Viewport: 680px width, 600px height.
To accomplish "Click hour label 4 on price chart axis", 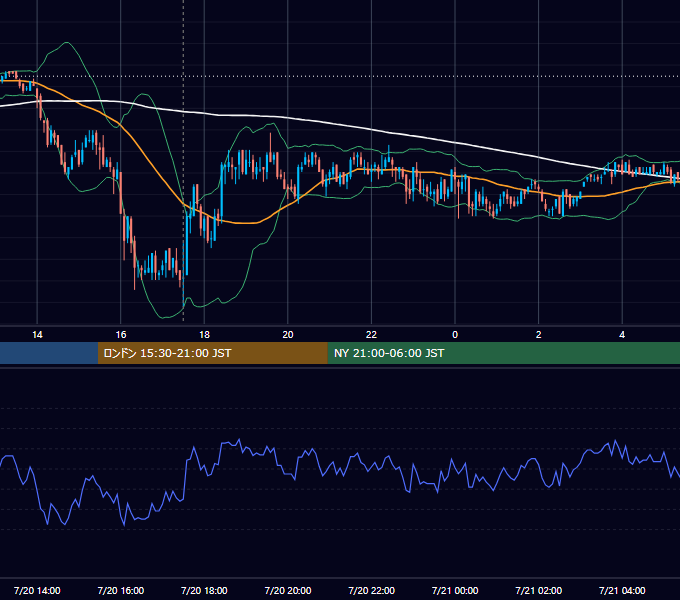I will point(622,335).
